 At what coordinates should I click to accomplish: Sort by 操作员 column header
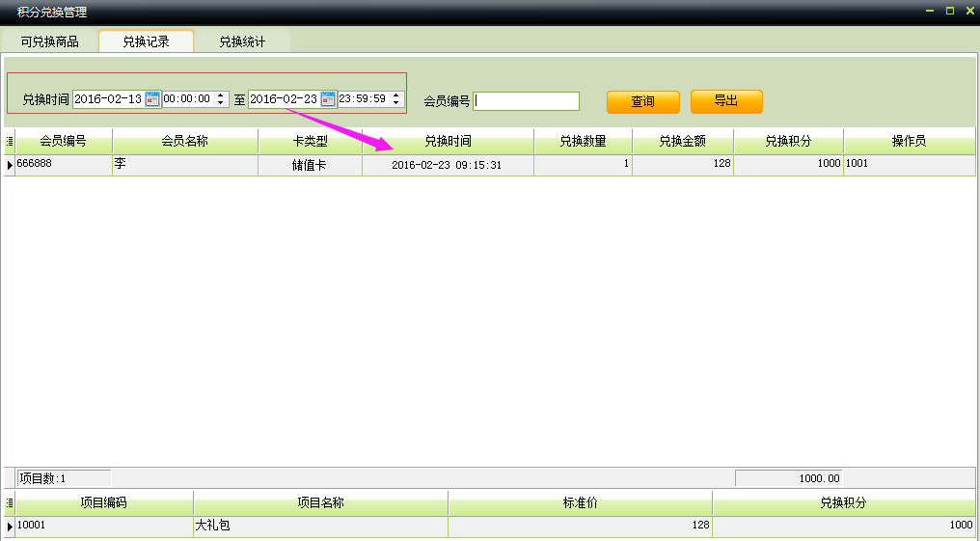pos(910,142)
